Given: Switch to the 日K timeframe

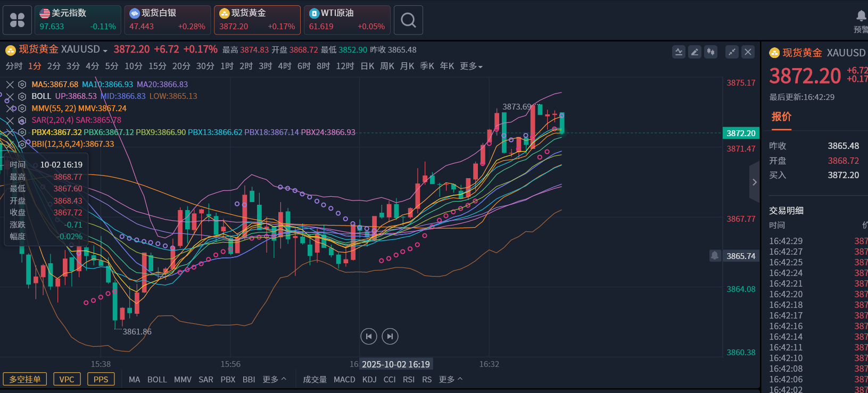Looking at the screenshot, I should (x=367, y=66).
